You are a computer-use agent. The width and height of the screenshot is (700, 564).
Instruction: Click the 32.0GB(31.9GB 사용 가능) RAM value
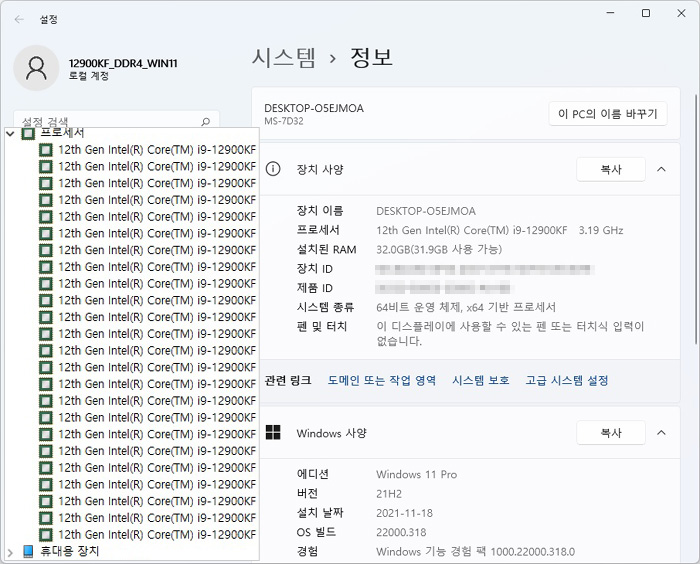pos(439,250)
